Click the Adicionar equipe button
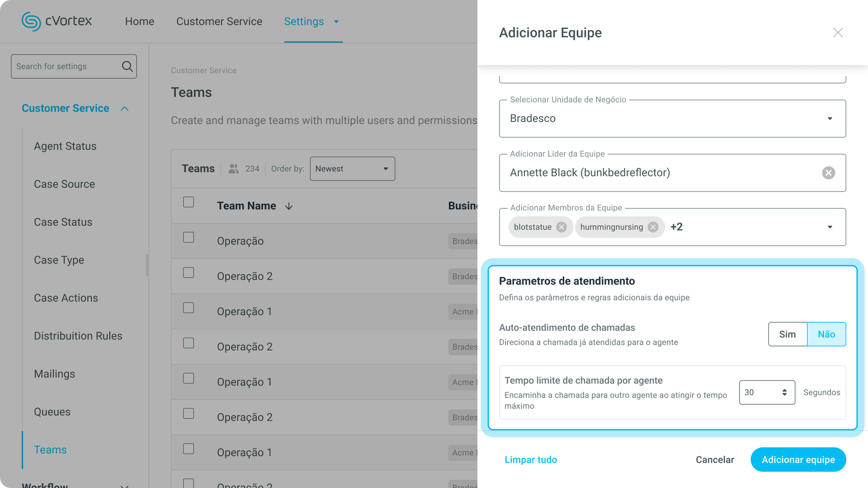Image resolution: width=868 pixels, height=488 pixels. coord(798,460)
